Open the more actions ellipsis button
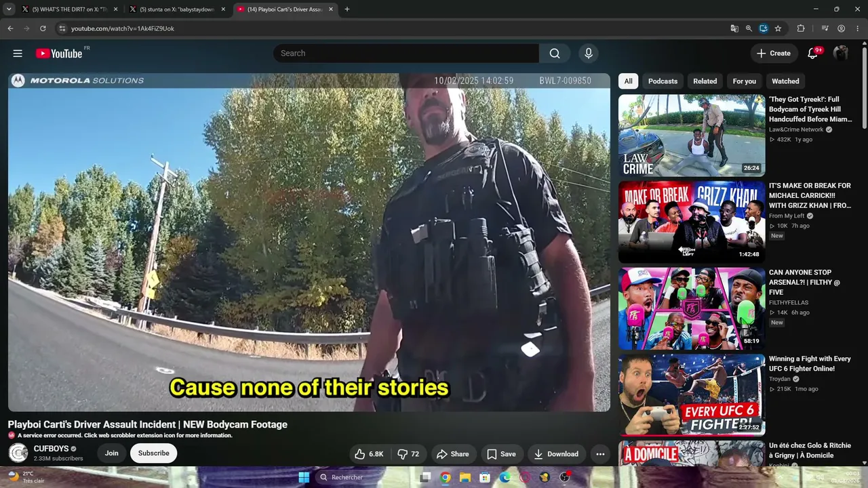The image size is (868, 488). click(600, 454)
